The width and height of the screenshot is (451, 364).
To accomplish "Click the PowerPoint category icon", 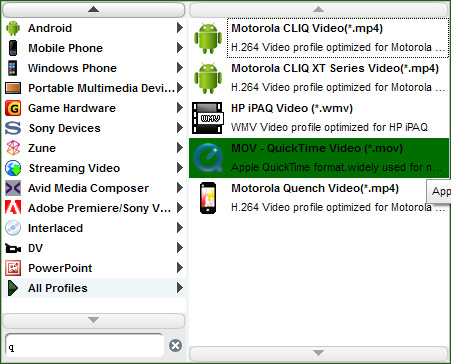I will point(13,268).
